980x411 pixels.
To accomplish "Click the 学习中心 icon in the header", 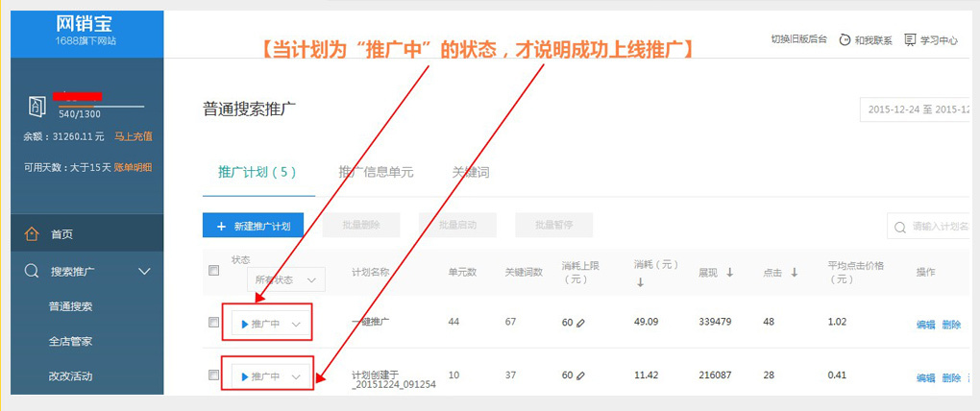I will (x=910, y=40).
